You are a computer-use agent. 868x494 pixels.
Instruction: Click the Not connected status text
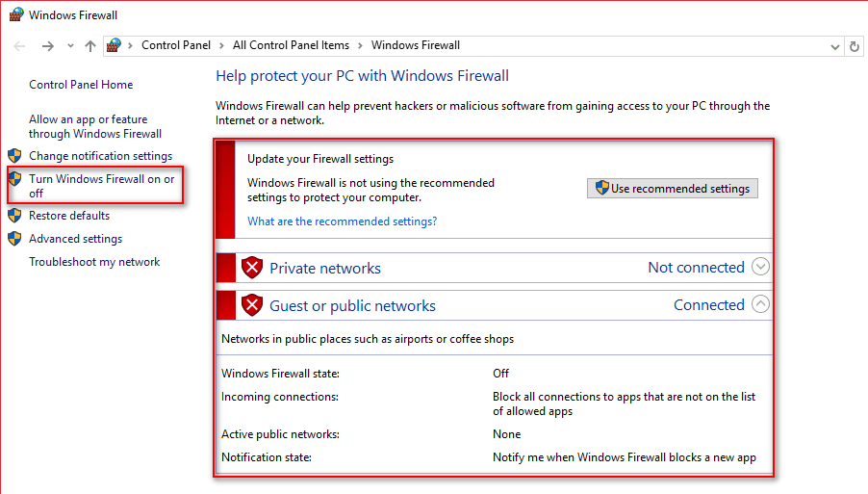tap(696, 268)
